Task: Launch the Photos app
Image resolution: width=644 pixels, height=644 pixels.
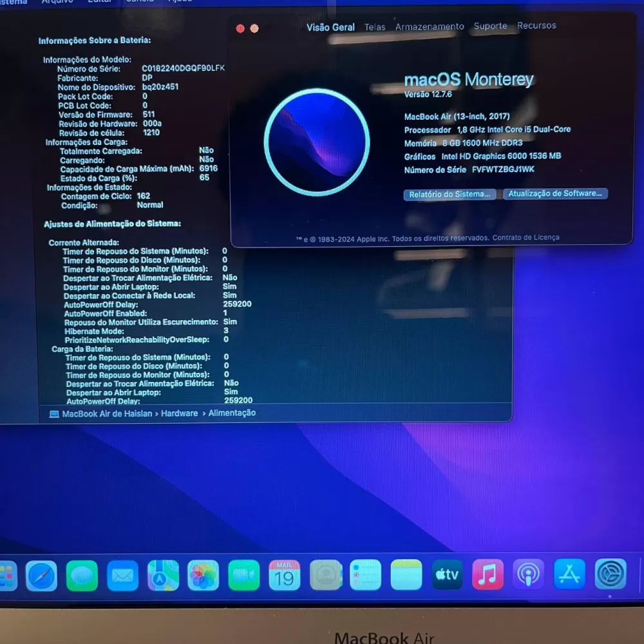Action: click(204, 575)
